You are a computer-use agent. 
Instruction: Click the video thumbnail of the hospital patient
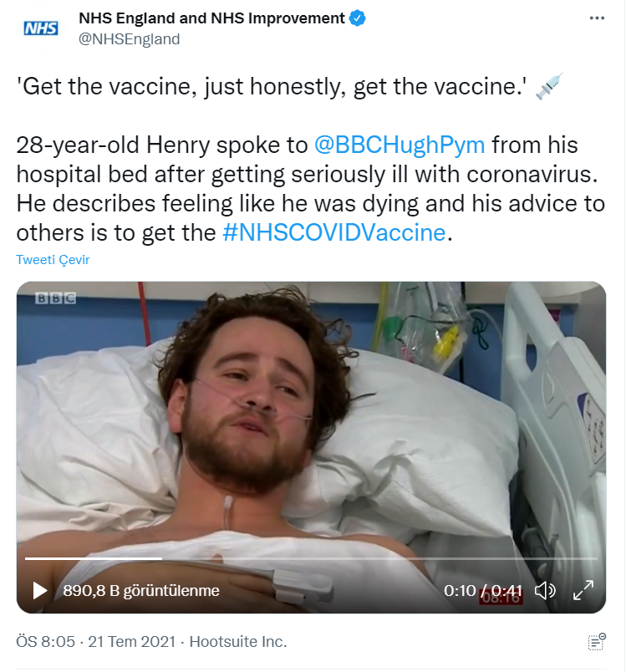coord(310,418)
